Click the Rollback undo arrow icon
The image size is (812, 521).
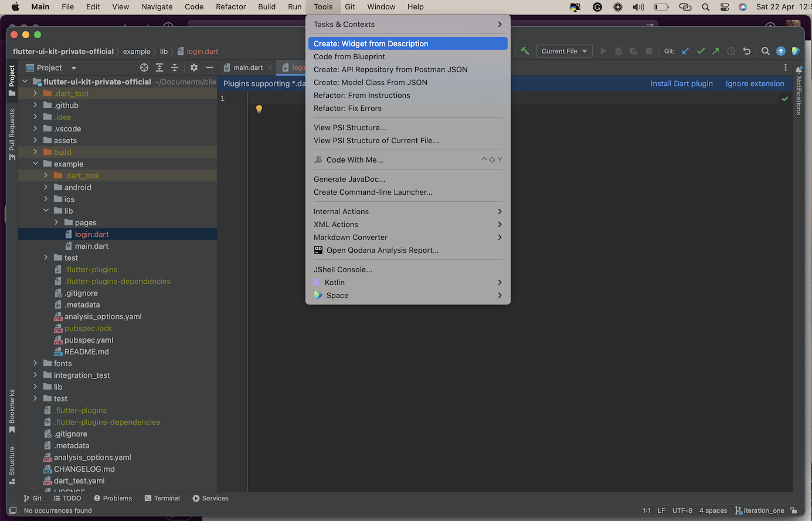click(746, 51)
